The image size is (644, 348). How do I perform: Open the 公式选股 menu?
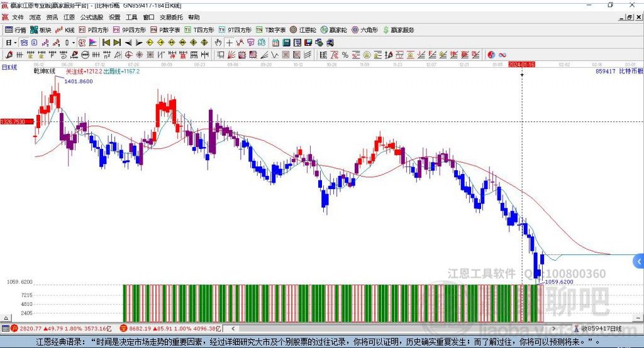[x=91, y=18]
